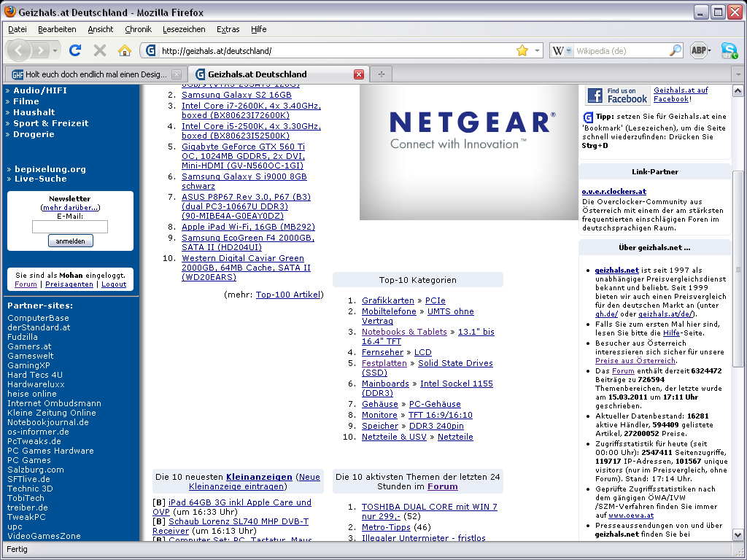
Task: Open the Ansicht menu
Action: pyautogui.click(x=101, y=29)
